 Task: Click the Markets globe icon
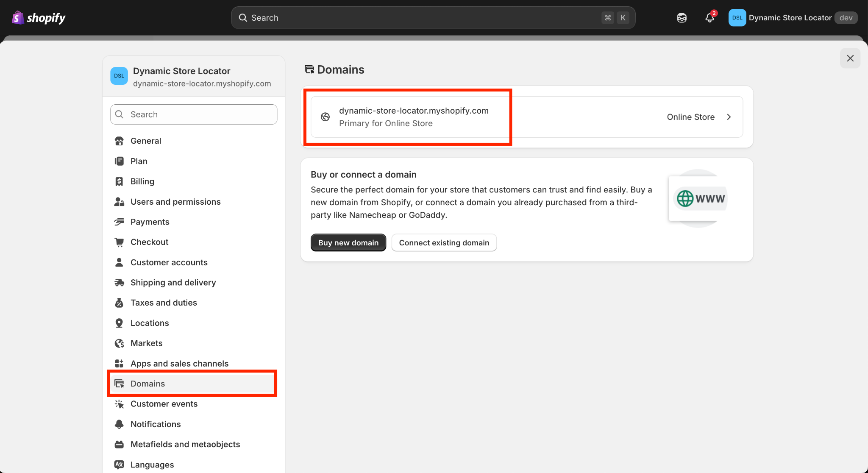(x=119, y=343)
